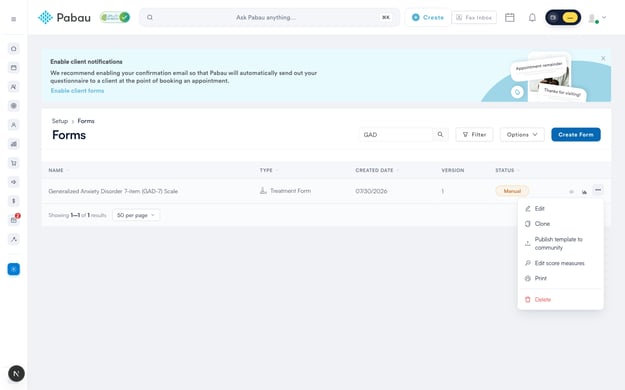Image resolution: width=625 pixels, height=390 pixels.
Task: Click the Manual status badge
Action: click(x=512, y=191)
